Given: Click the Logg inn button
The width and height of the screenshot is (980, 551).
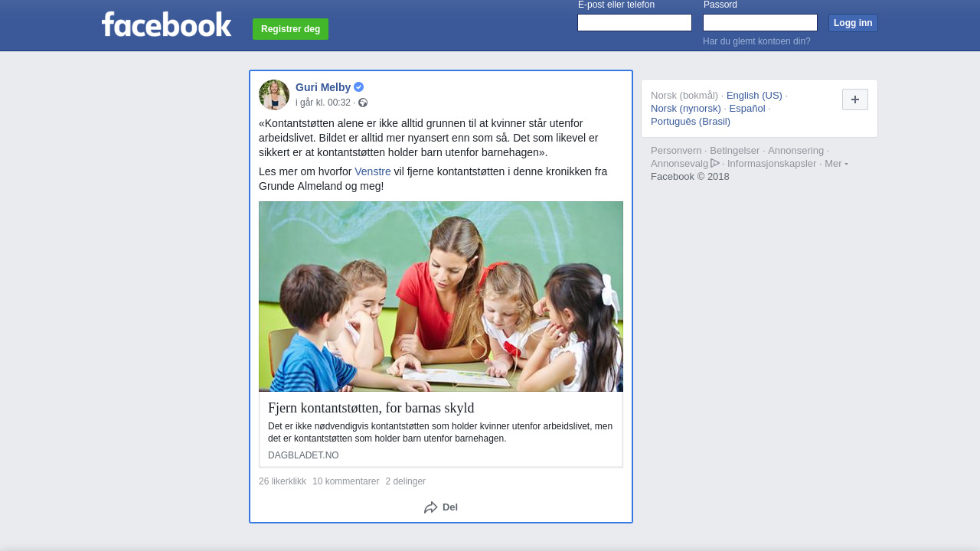Looking at the screenshot, I should [853, 23].
